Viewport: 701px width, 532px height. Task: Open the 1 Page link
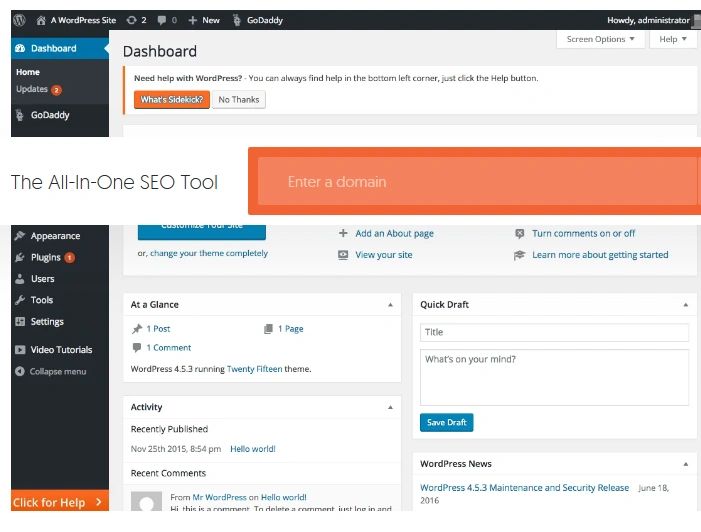[291, 329]
